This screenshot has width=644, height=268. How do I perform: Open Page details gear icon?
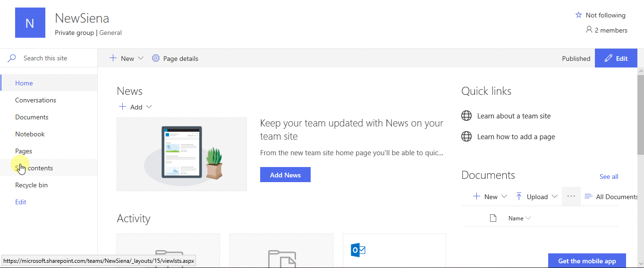(x=156, y=59)
